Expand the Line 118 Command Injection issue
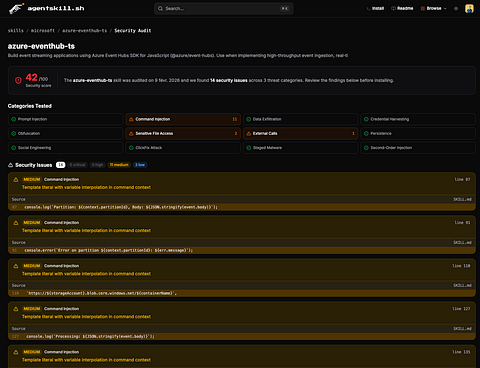Screen dimensions: 480x368 click(242, 270)
